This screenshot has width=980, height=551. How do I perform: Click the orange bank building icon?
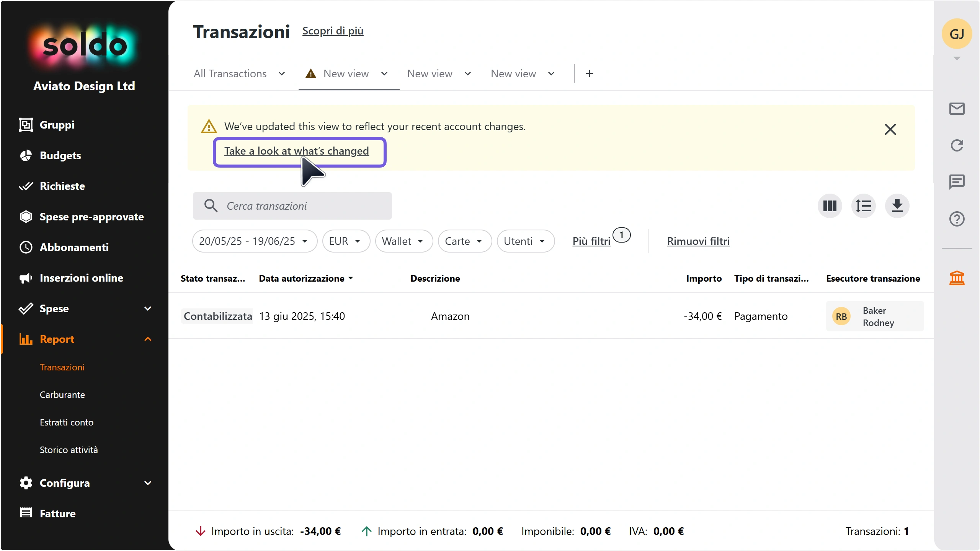click(957, 278)
